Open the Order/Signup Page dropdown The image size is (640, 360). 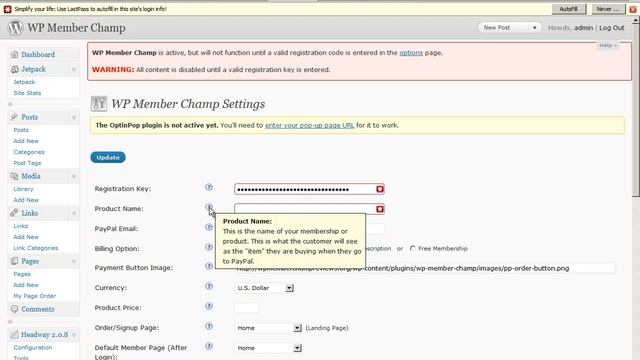(268, 328)
